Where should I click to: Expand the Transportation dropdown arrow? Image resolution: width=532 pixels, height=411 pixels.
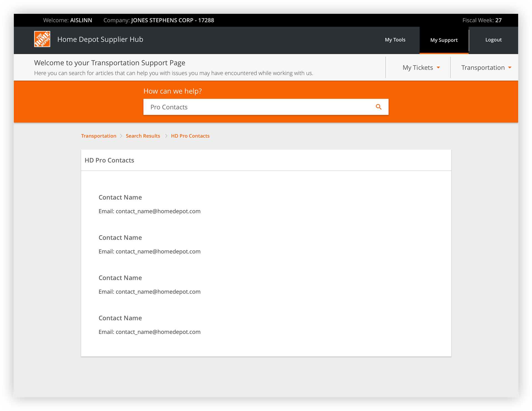tap(510, 68)
